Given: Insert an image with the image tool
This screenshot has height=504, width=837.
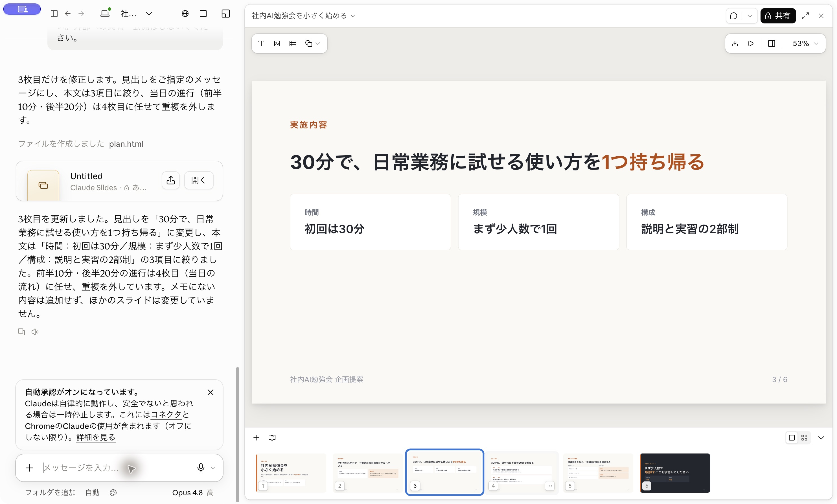Looking at the screenshot, I should pos(277,43).
